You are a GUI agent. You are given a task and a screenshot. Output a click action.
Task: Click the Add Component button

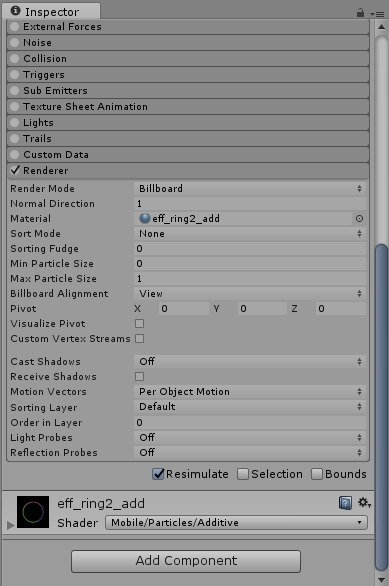pyautogui.click(x=186, y=561)
